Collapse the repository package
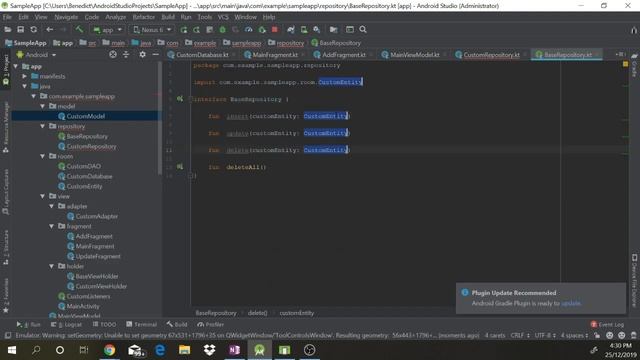The image size is (640, 360). click(42, 126)
